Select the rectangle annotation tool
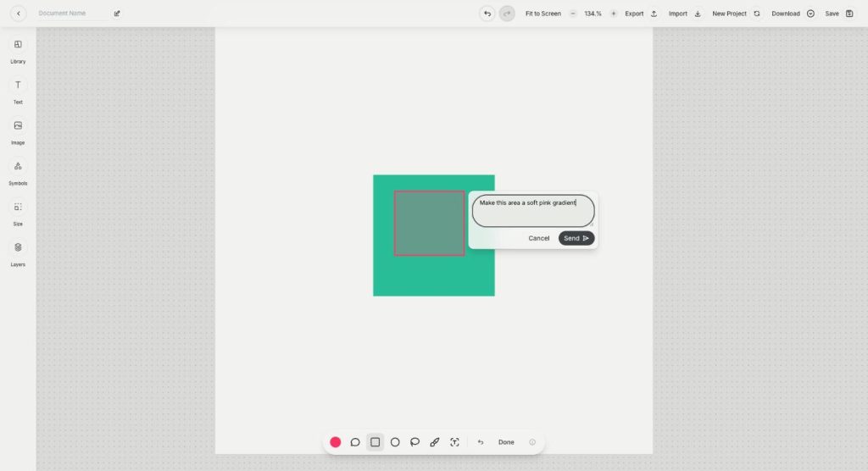The image size is (868, 471). coord(376,442)
